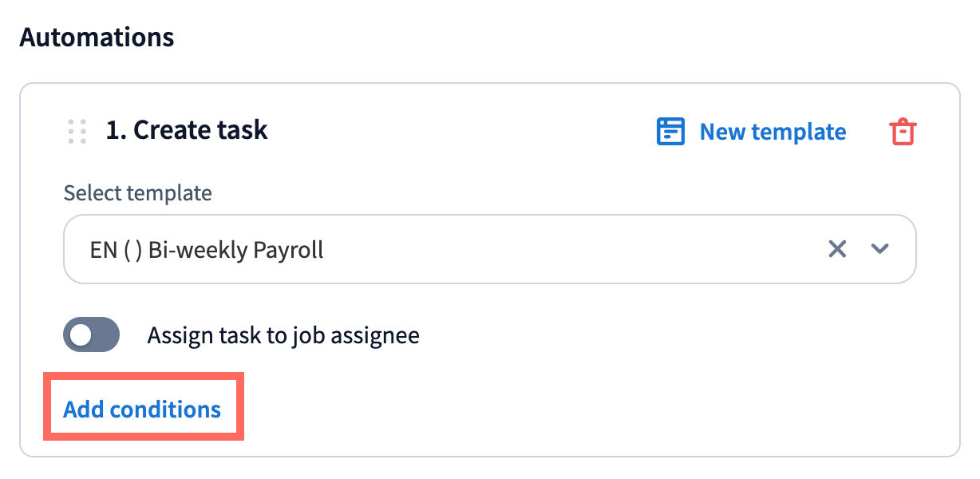Click the "Automations" section heading
Viewport: 980px width, 479px height.
[97, 37]
